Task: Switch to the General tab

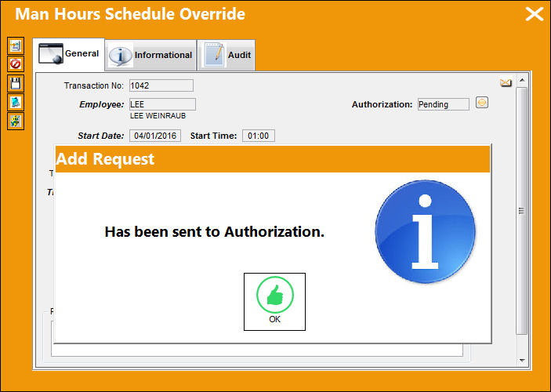Action: pyautogui.click(x=69, y=54)
